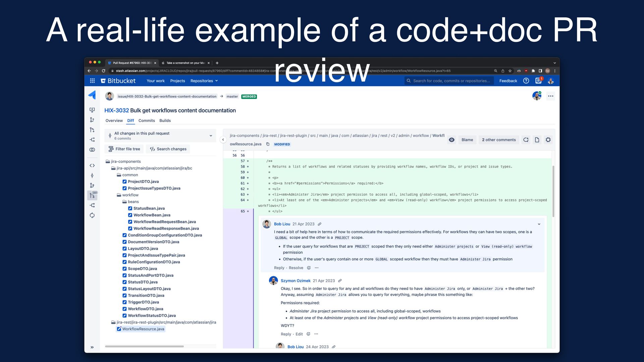The width and height of the screenshot is (644, 362).
Task: Click the view file document icon
Action: (537, 140)
